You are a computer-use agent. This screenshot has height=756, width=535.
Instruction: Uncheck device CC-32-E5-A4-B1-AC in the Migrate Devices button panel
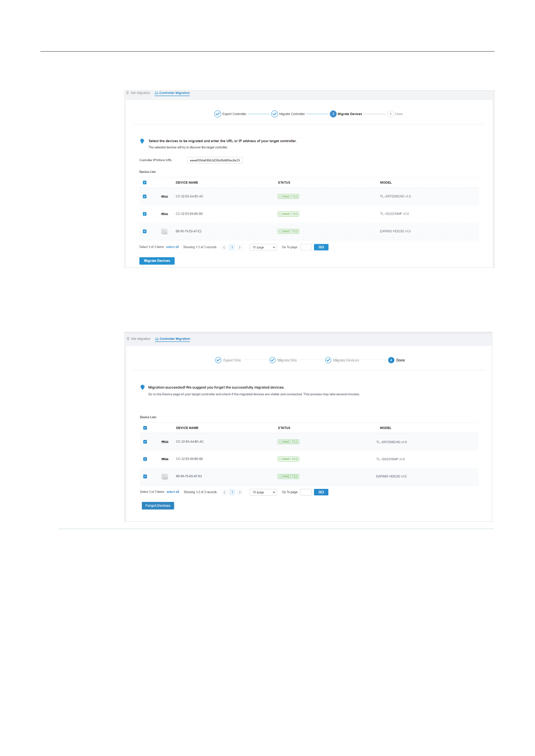(145, 197)
